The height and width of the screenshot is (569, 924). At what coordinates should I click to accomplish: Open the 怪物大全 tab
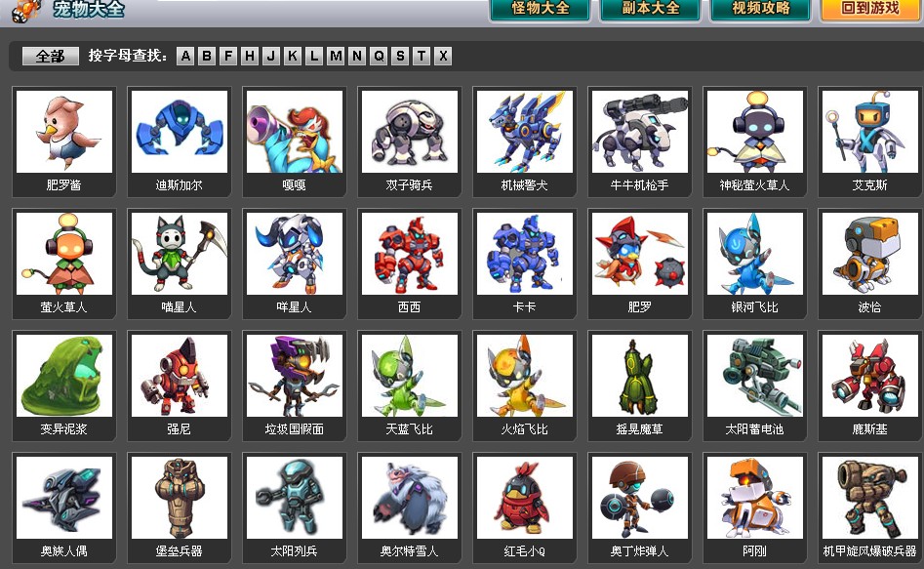pos(540,10)
